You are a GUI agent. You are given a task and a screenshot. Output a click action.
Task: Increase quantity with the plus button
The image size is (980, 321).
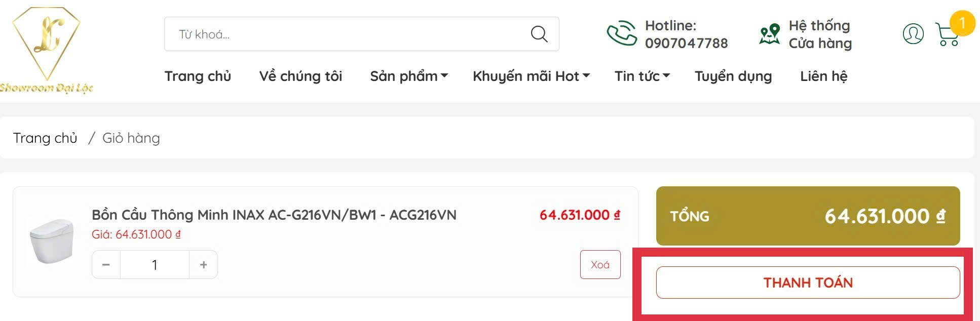pyautogui.click(x=203, y=265)
